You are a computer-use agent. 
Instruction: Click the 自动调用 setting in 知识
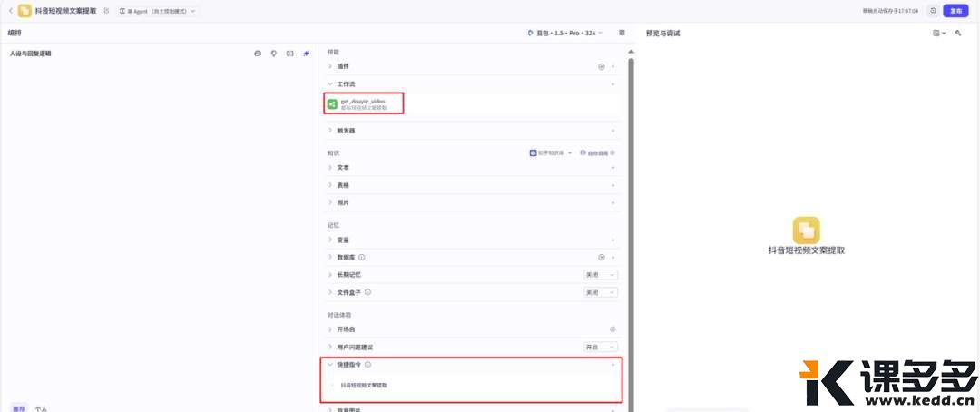click(597, 152)
